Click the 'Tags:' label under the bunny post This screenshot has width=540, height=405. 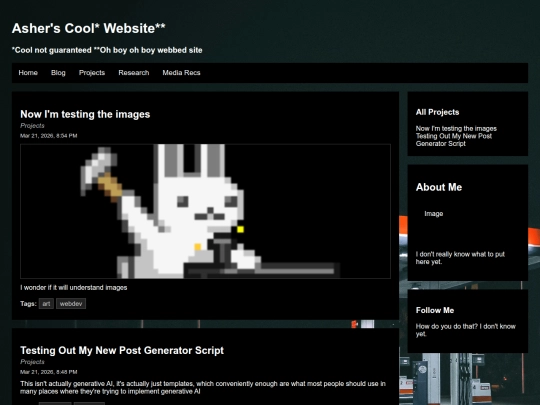click(x=28, y=304)
